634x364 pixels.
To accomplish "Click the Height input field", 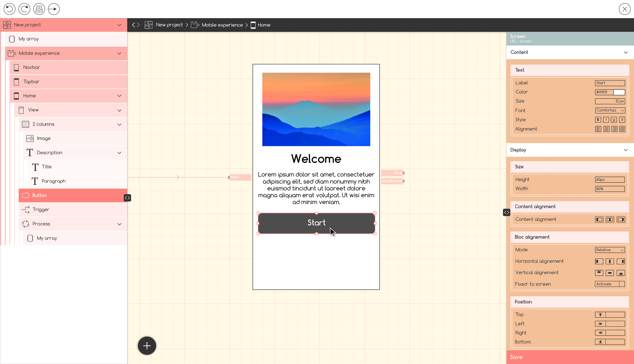I will (609, 179).
